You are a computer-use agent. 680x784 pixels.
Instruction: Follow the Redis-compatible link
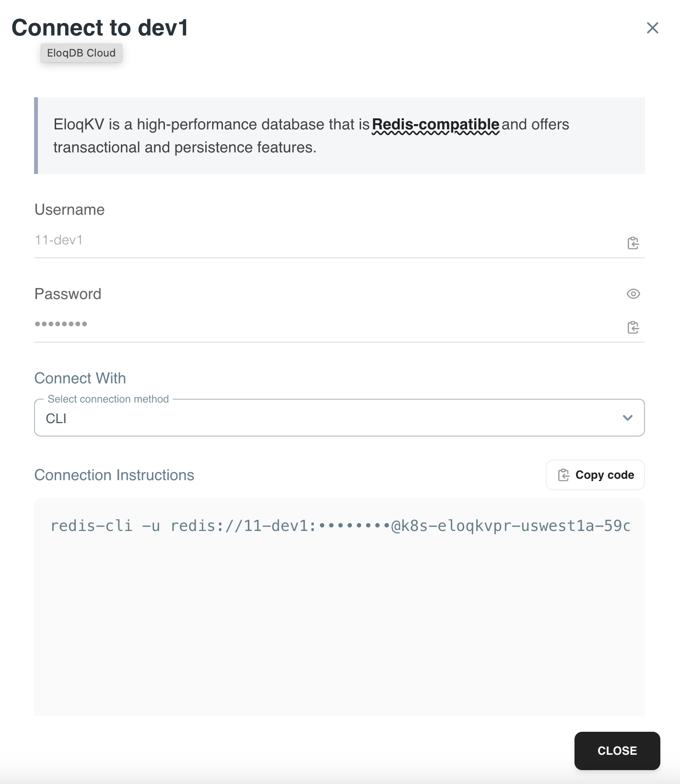(x=435, y=125)
